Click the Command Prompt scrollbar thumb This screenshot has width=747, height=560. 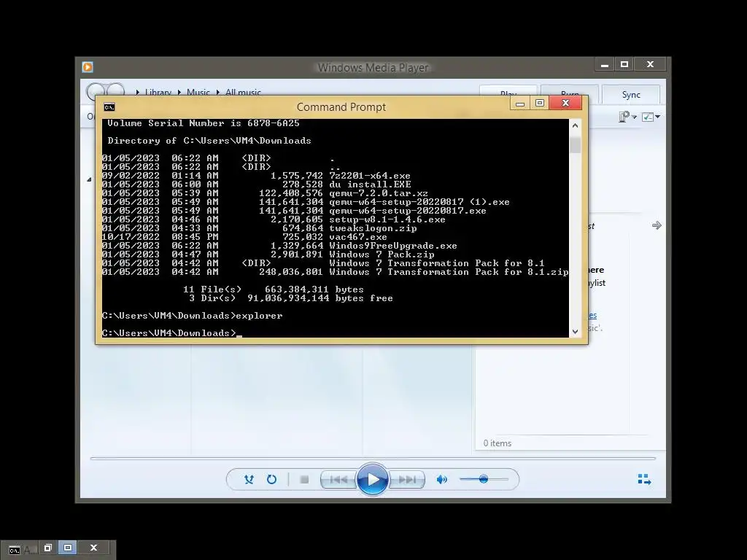575,145
